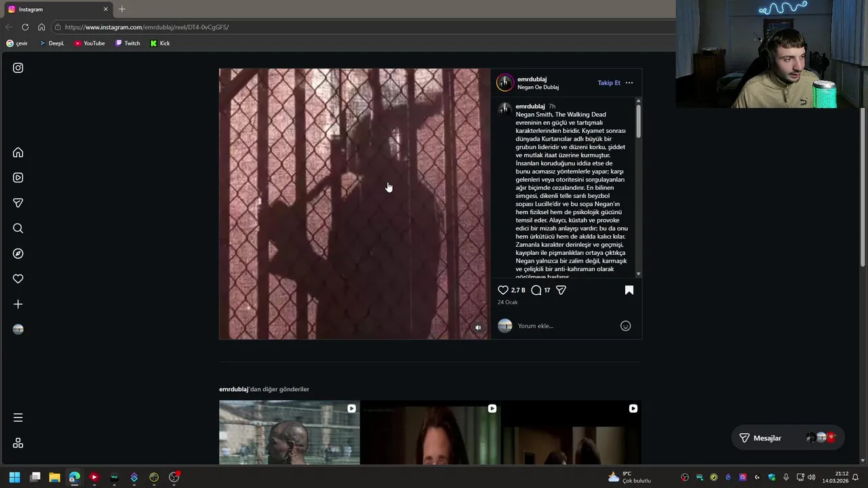The height and width of the screenshot is (488, 868).
Task: Open File Explorer from the taskbar
Action: (55, 477)
